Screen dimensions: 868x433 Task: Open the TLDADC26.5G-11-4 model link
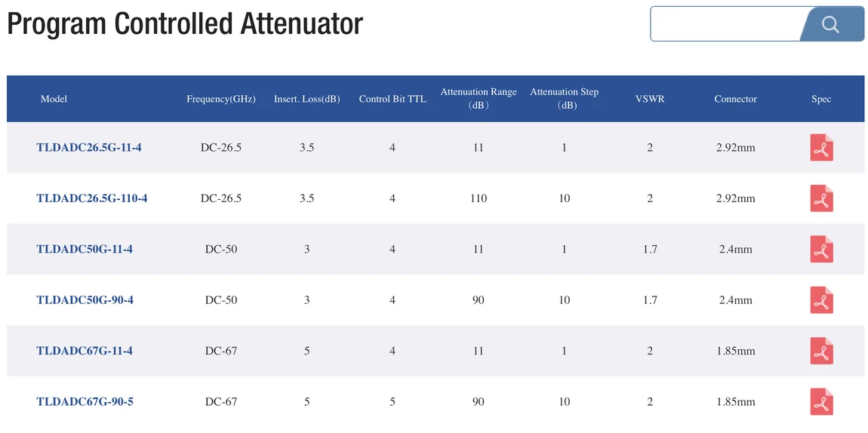click(89, 148)
